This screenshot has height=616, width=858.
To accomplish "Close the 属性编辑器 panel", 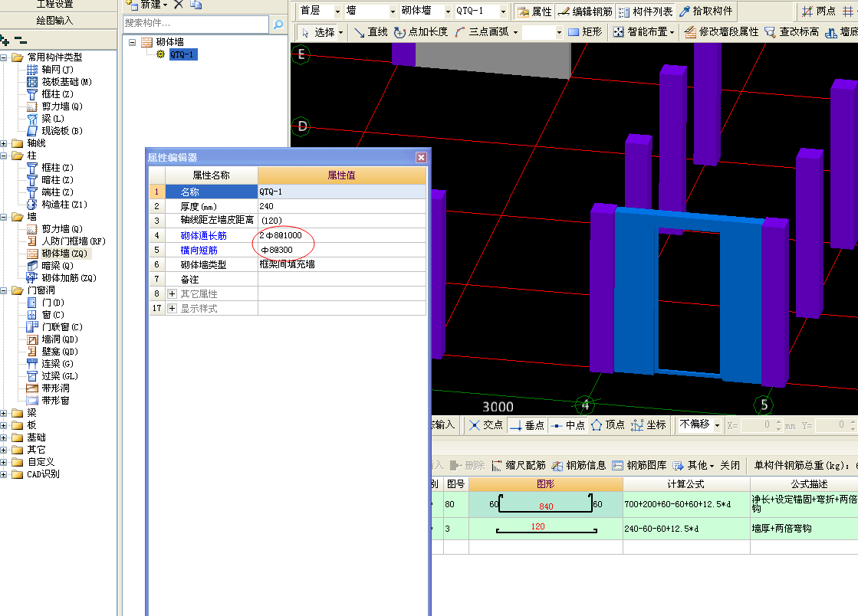I will point(421,158).
